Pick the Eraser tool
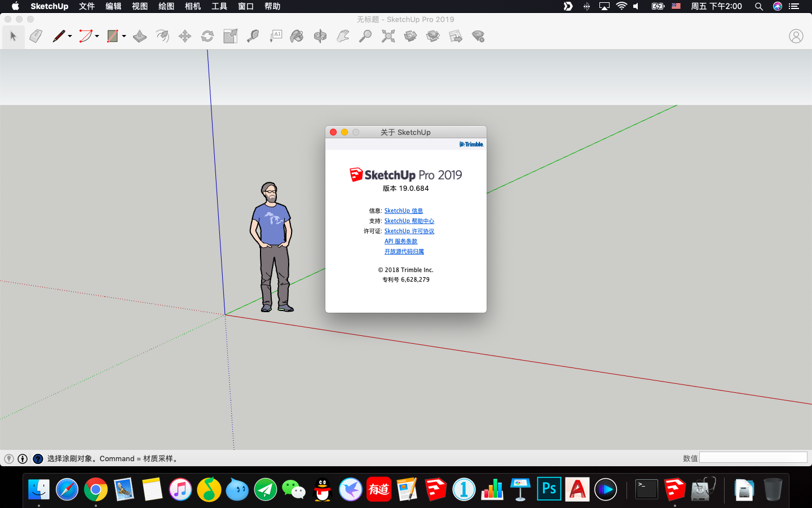812x508 pixels. tap(36, 37)
